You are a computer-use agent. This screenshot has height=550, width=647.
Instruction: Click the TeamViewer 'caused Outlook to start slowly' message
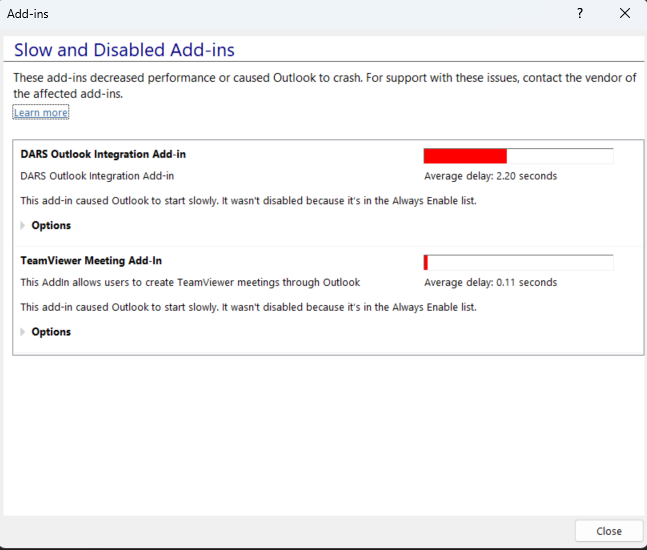pos(248,307)
